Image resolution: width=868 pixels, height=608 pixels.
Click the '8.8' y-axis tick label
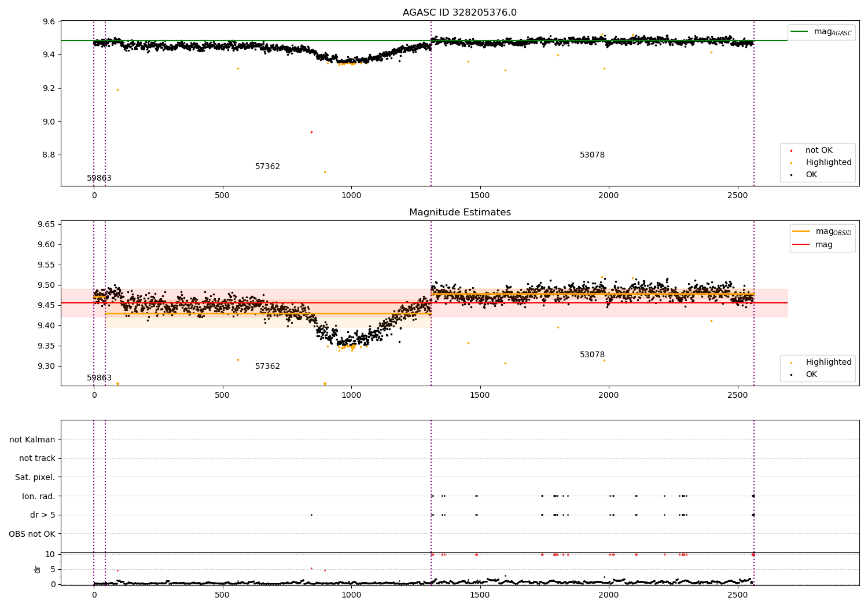(x=49, y=155)
